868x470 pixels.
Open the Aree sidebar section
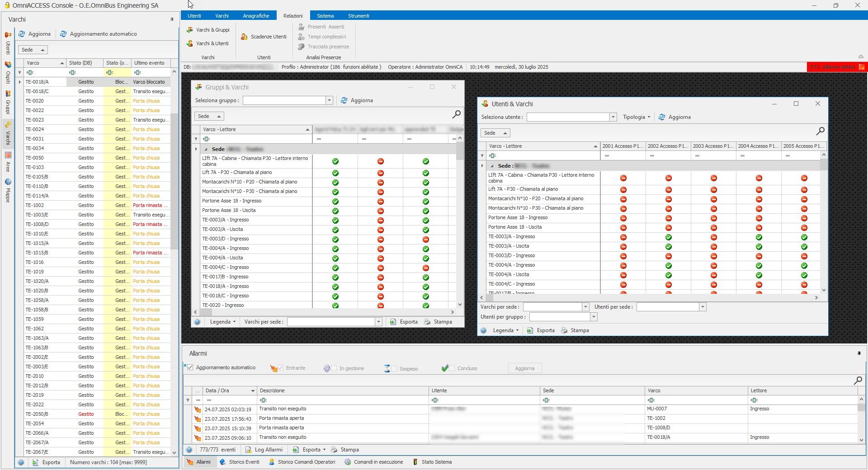[8, 162]
